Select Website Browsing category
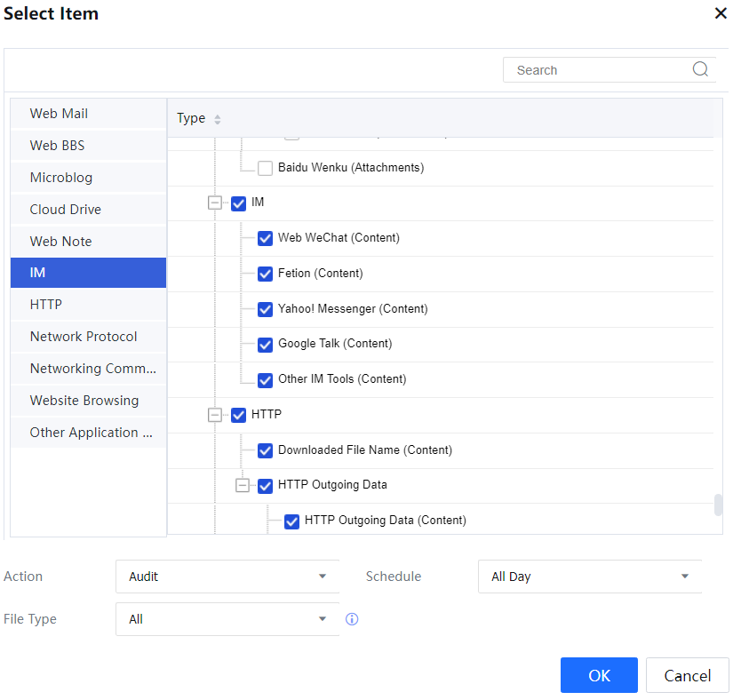The height and width of the screenshot is (700, 741). [88, 401]
